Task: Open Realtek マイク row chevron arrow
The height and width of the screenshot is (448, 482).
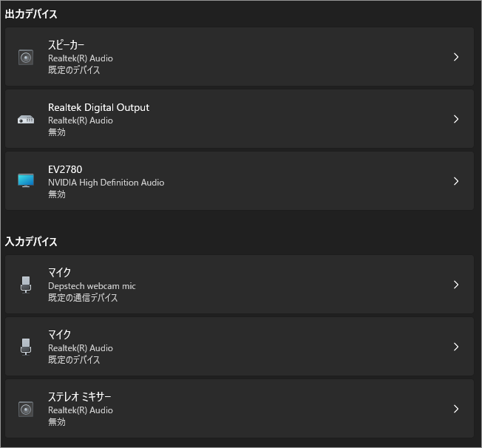Action: (x=456, y=347)
